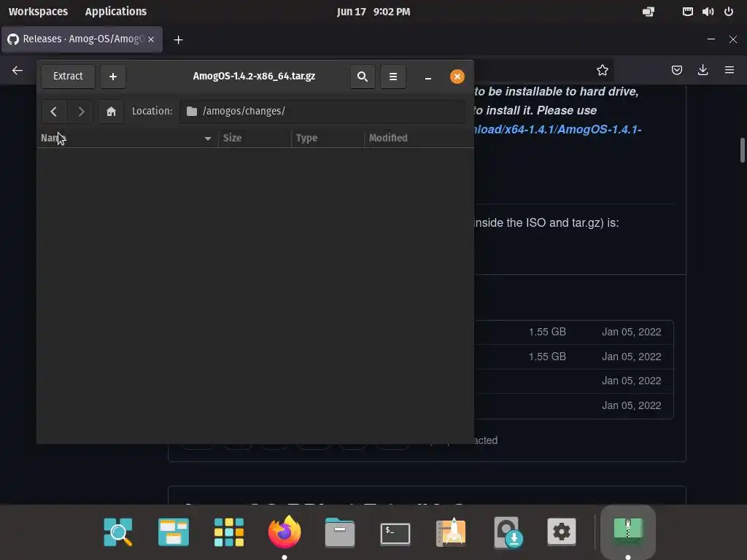747x560 pixels.
Task: Open Settings from the dock
Action: point(562,532)
